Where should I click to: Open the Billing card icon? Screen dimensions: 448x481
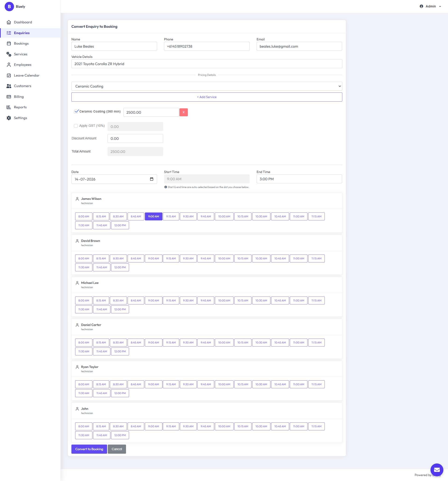click(x=9, y=97)
